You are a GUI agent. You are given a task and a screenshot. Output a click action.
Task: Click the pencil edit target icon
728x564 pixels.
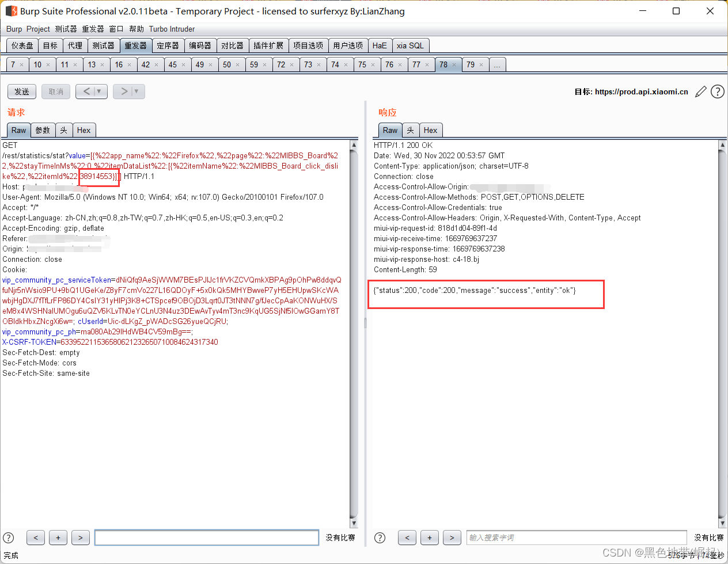click(701, 92)
